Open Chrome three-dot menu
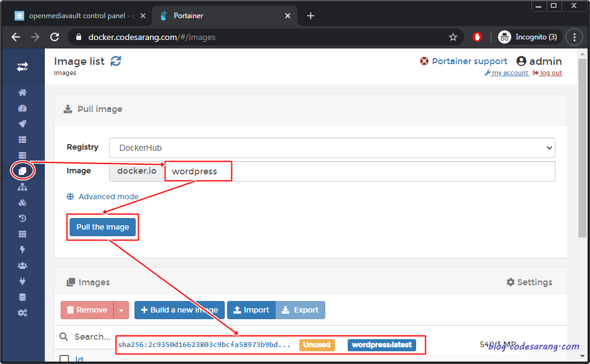The width and height of the screenshot is (590, 364). click(x=574, y=37)
